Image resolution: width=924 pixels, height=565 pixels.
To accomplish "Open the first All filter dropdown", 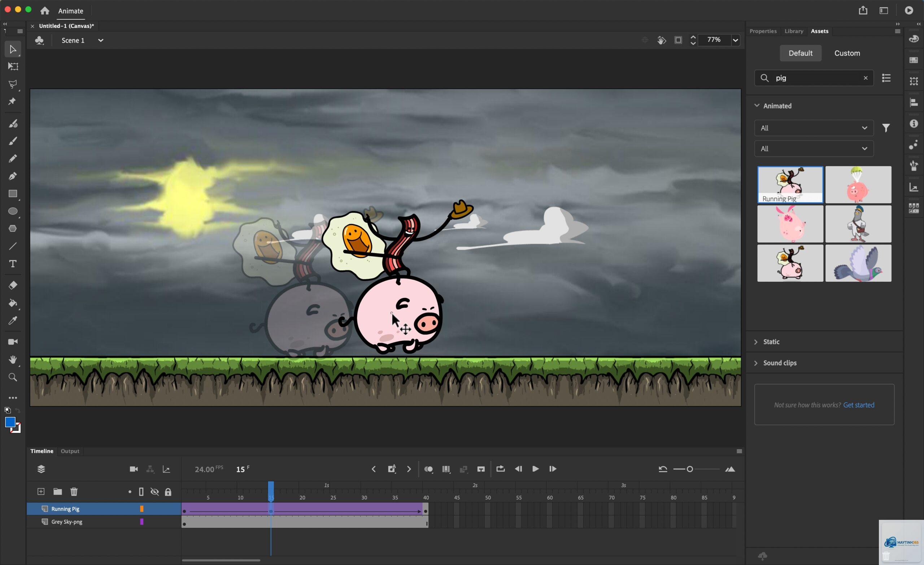I will pos(814,128).
